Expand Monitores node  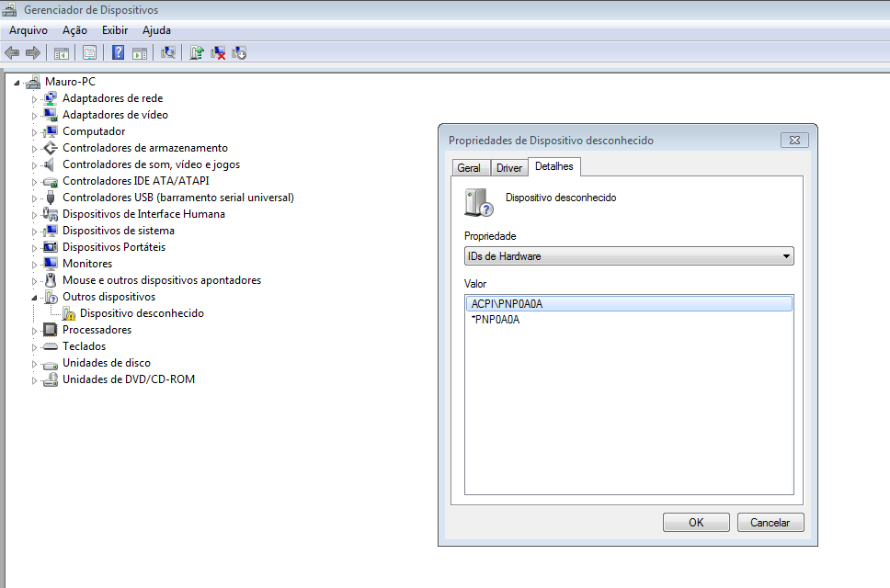click(34, 265)
